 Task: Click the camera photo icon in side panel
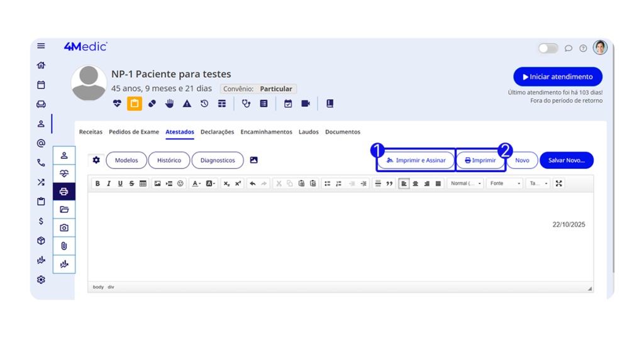click(x=64, y=227)
